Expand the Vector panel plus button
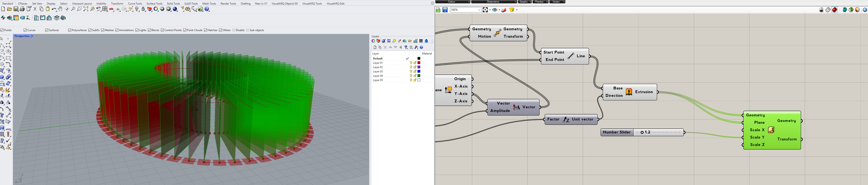This screenshot has height=185, width=868. pyautogui.click(x=564, y=2)
